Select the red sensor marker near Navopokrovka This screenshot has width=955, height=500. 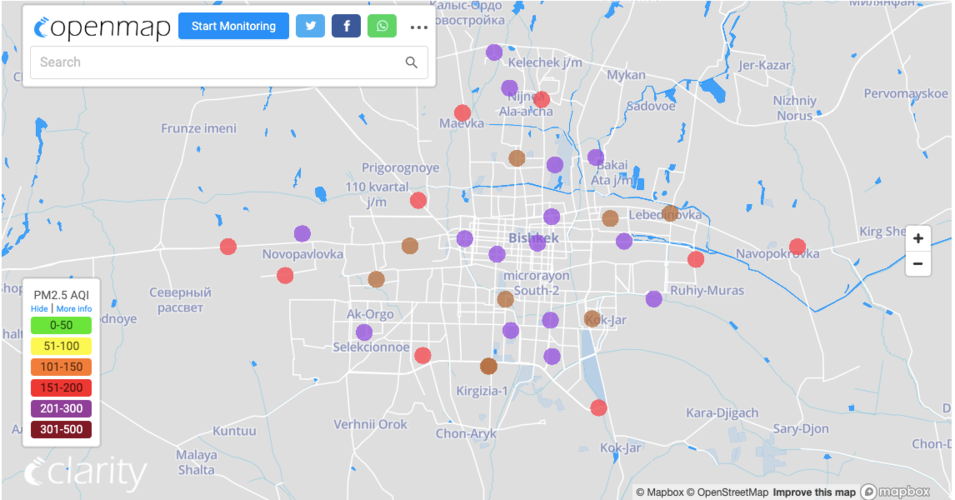coord(797,247)
